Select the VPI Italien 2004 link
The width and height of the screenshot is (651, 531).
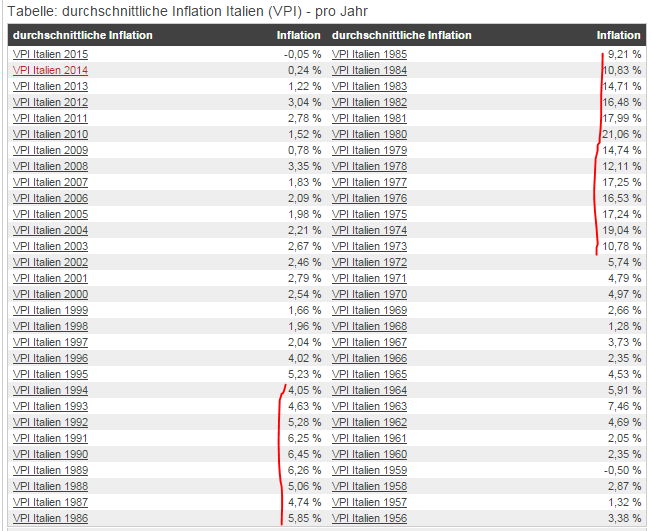(50, 230)
